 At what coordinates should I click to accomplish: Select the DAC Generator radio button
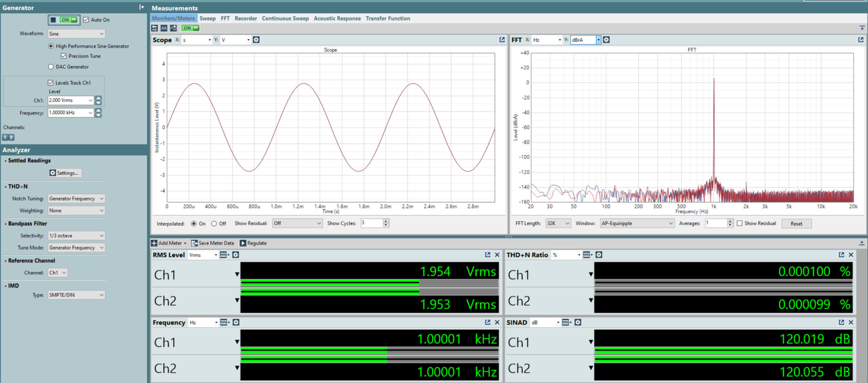coord(51,67)
